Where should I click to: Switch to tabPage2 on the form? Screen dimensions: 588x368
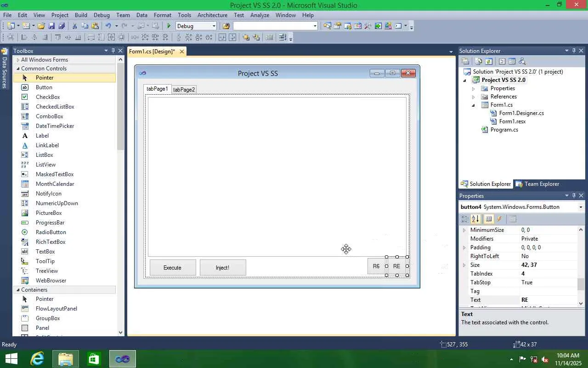coord(184,90)
